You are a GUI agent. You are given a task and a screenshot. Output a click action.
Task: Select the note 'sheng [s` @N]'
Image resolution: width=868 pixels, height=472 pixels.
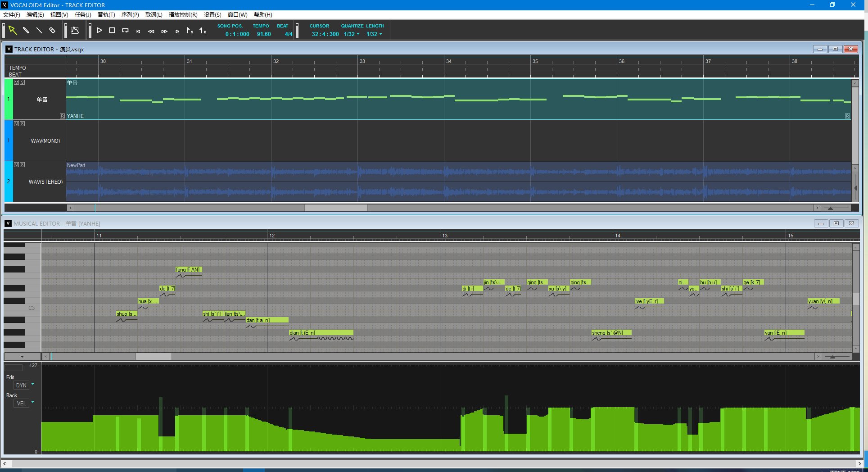[611, 333]
